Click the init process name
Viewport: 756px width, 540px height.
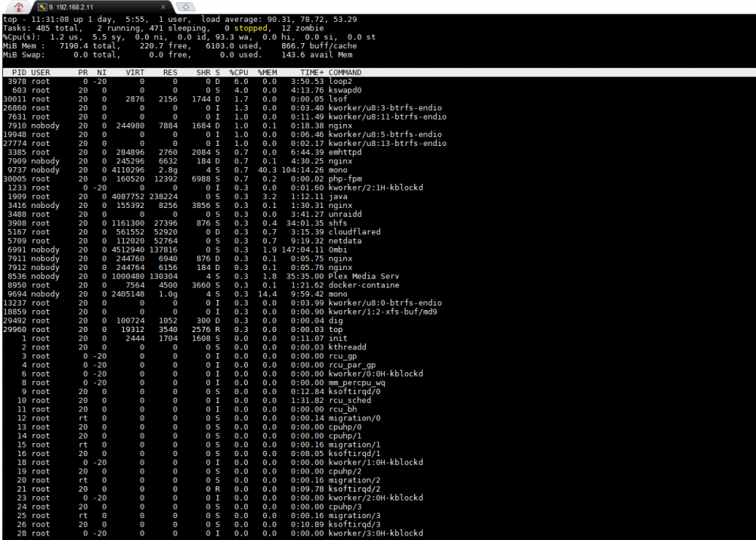[337, 338]
